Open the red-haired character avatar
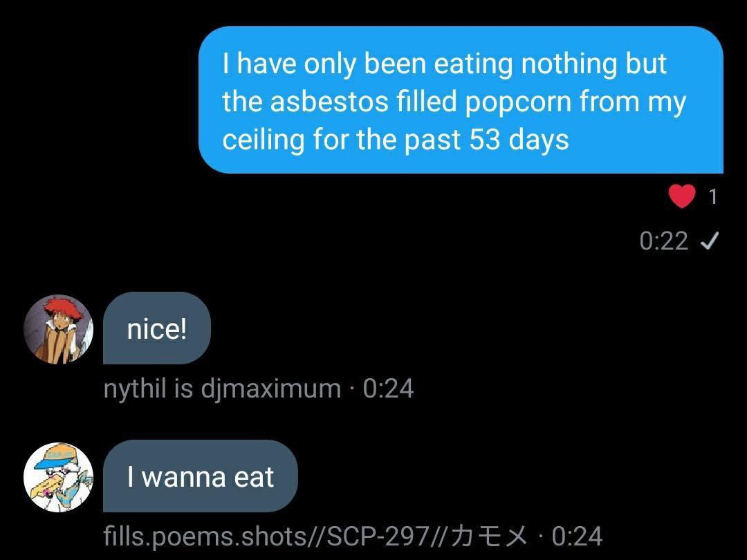Viewport: 747px width, 560px height. click(x=59, y=329)
